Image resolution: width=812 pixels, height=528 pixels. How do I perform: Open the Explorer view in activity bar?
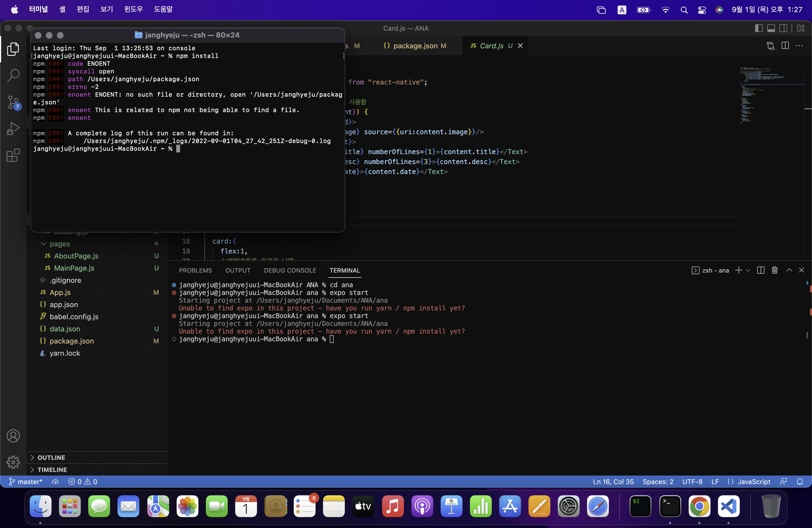(x=13, y=49)
